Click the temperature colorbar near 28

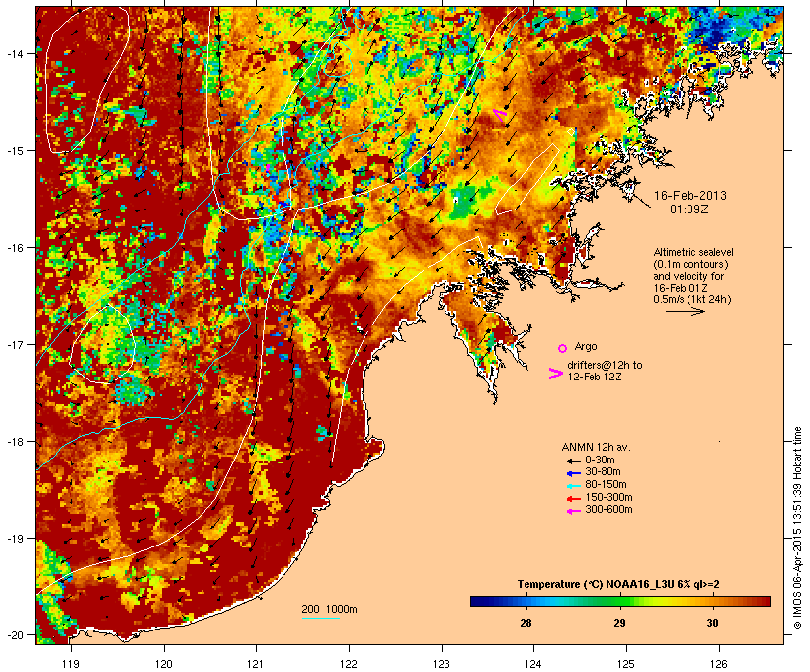pyautogui.click(x=526, y=601)
